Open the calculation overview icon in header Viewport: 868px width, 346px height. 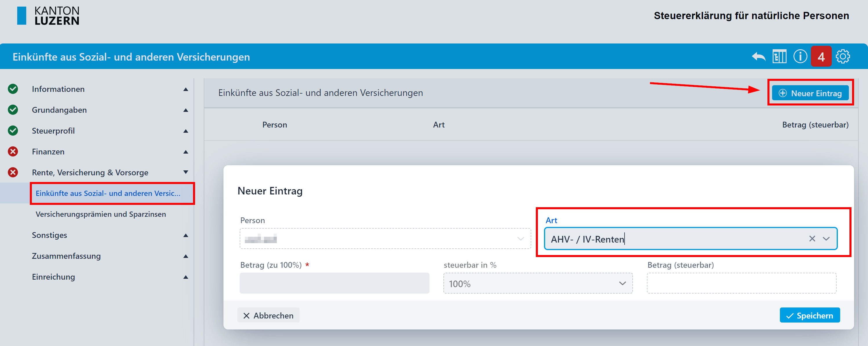(x=779, y=57)
